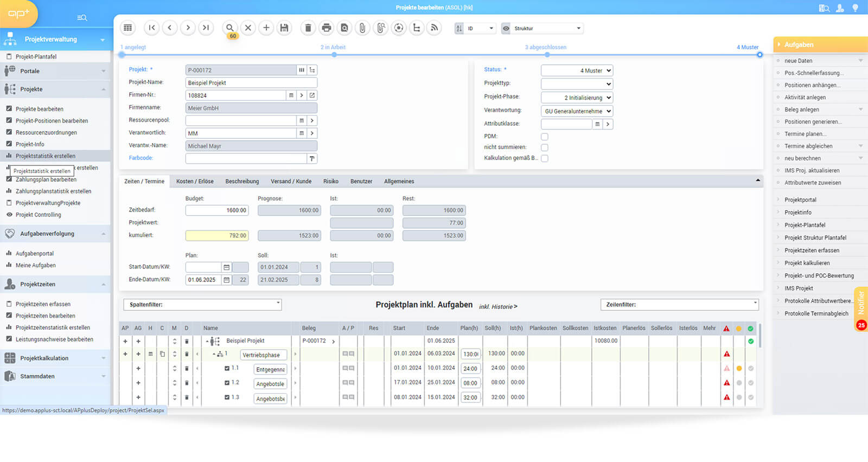Image resolution: width=868 pixels, height=462 pixels.
Task: Jump to the last record in toolbar
Action: [x=206, y=28]
